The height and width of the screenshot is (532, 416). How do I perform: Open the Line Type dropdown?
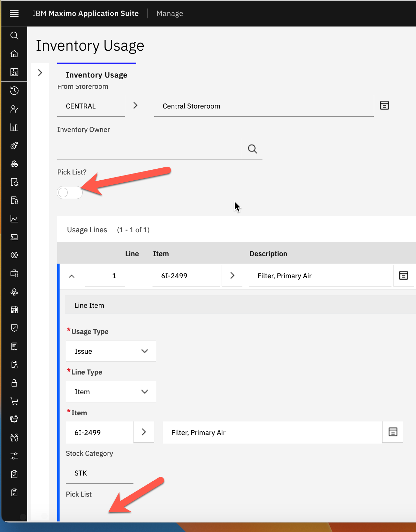tap(111, 392)
